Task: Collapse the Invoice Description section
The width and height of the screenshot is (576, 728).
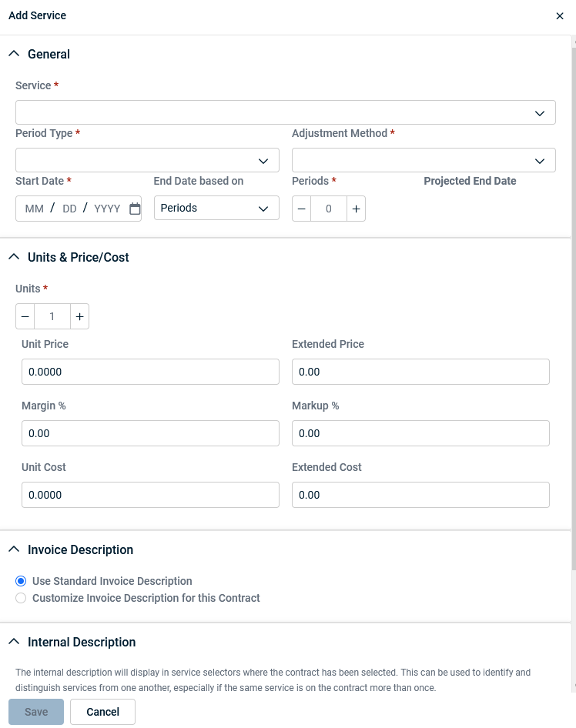Action: [x=14, y=549]
